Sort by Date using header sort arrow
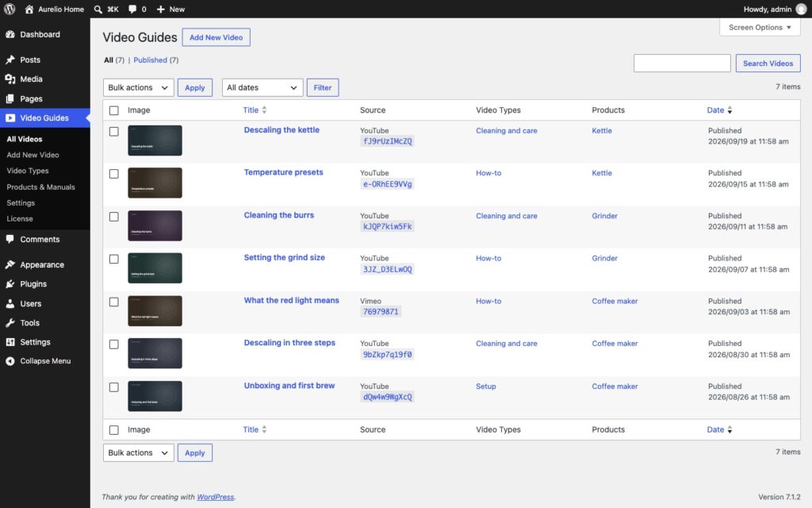This screenshot has width=812, height=508. coord(730,110)
